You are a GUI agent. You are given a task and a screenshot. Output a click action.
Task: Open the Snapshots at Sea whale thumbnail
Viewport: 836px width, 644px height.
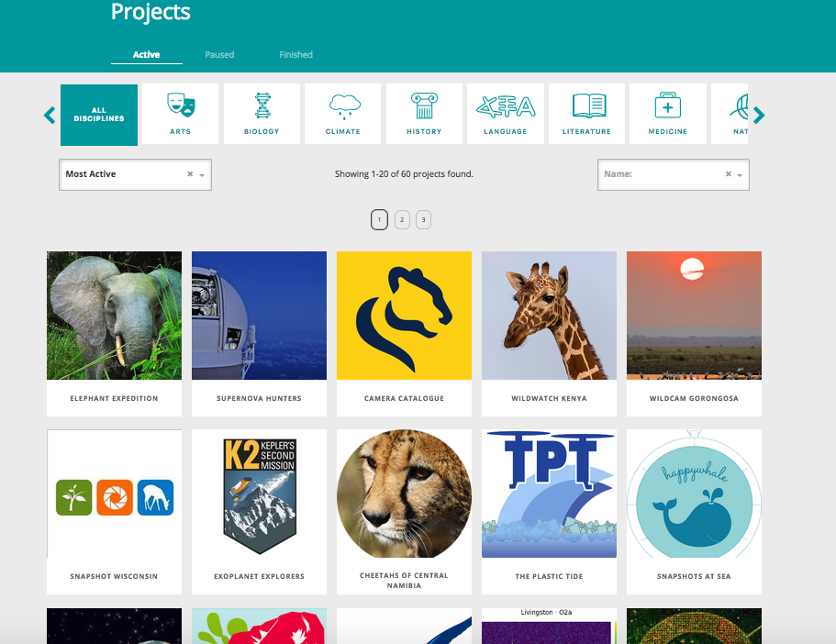tap(694, 494)
